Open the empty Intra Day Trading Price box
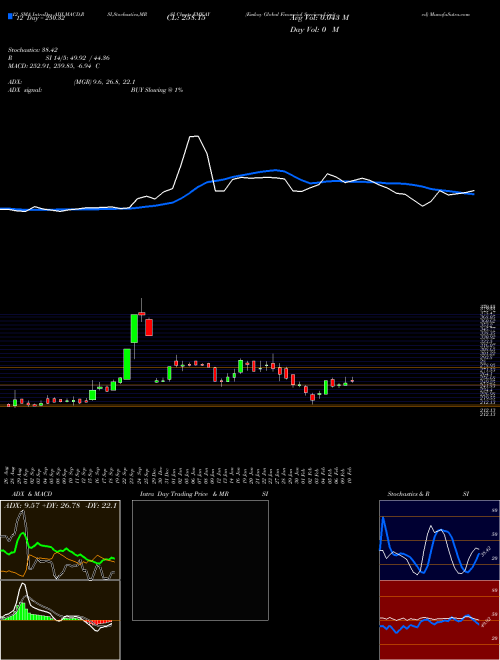The image size is (500, 660). (200, 560)
